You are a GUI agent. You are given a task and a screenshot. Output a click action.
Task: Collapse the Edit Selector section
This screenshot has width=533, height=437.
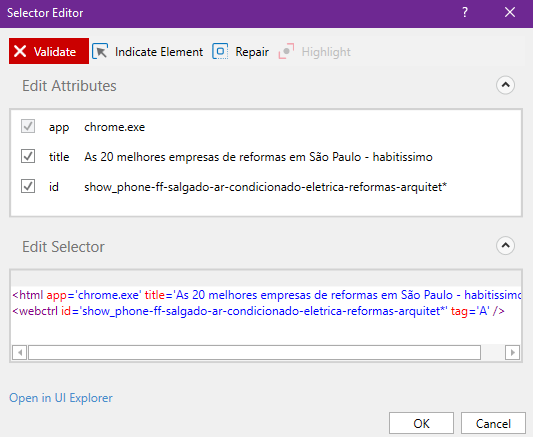[x=505, y=246]
